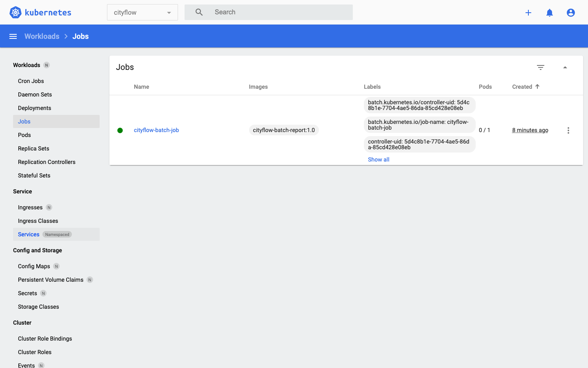Viewport: 588px width, 368px height.
Task: Click the search magnifier icon
Action: [x=199, y=12]
